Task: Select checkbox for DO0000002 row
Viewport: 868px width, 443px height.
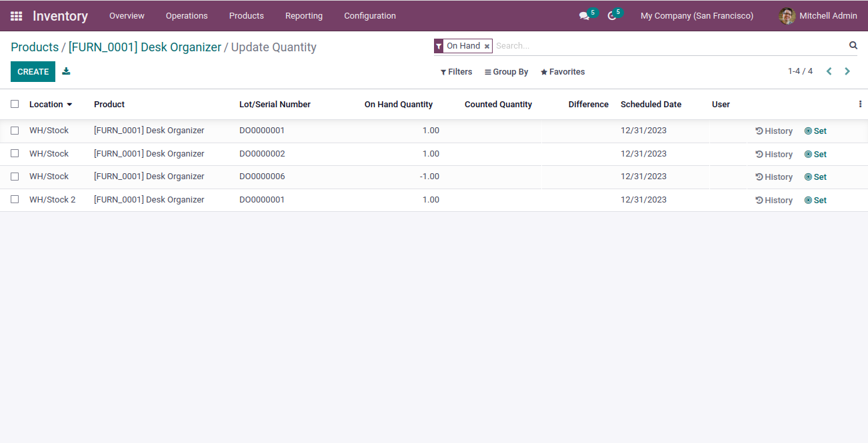Action: (x=15, y=153)
